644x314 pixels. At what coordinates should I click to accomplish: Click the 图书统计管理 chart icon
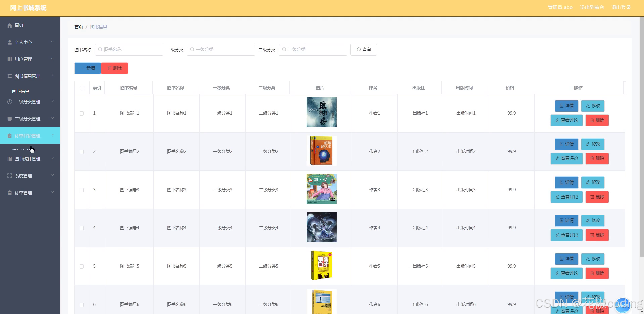click(9, 158)
